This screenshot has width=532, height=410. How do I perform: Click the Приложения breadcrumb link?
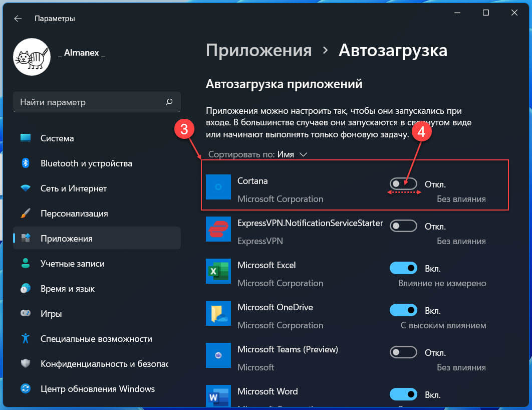pyautogui.click(x=259, y=51)
